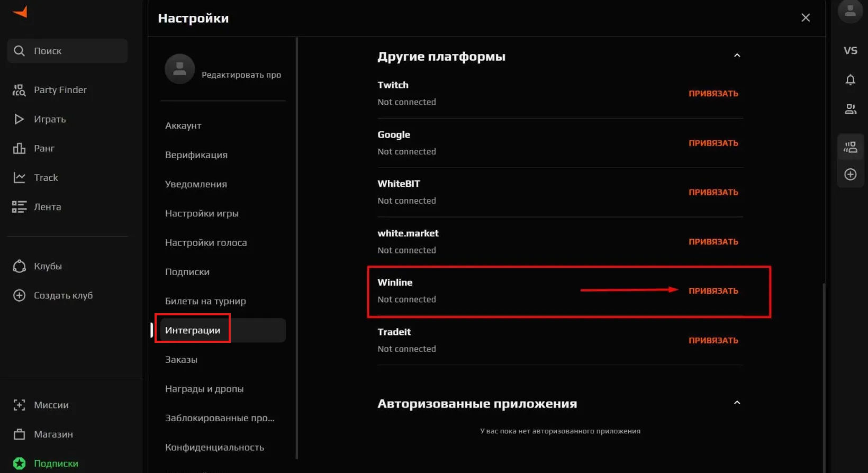Click the FACEIT logo icon

tap(20, 12)
